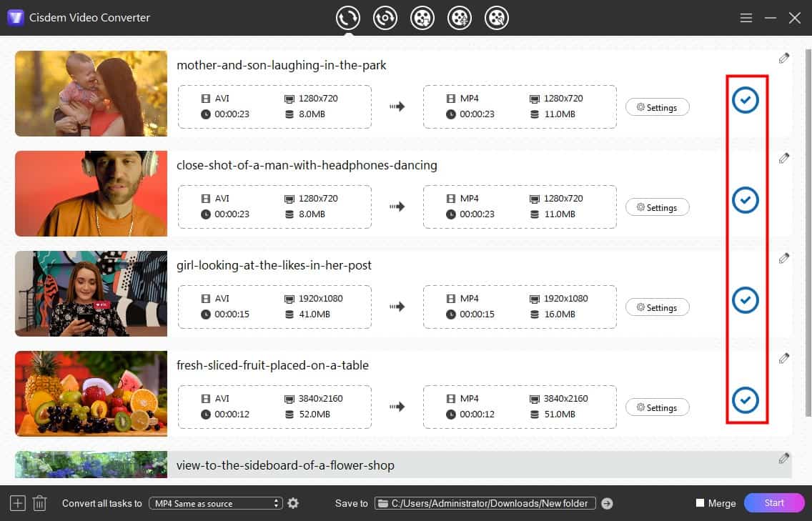Toggle selection for close-shot-of-a-man-with-headphones-dancing
This screenshot has height=521, width=812.
pyautogui.click(x=746, y=200)
